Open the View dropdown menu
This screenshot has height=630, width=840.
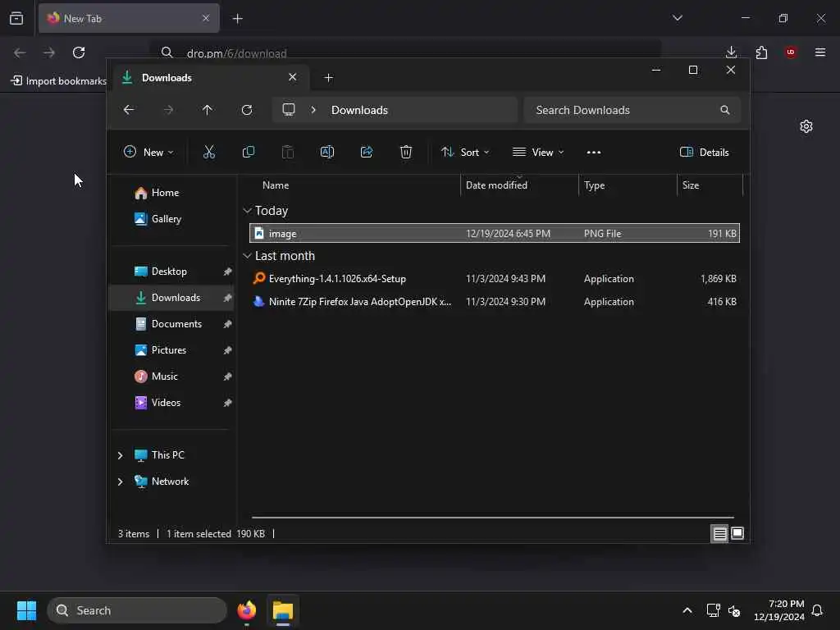pos(538,152)
